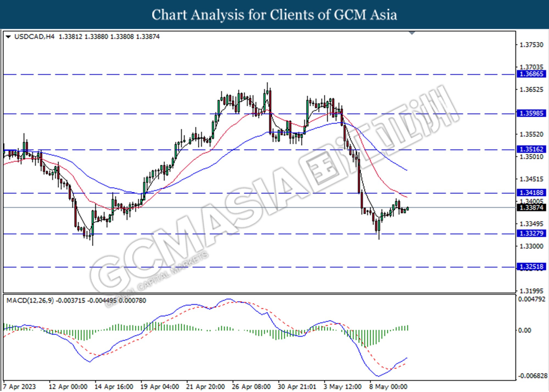Click the 3 May 12:00 time label
Screen dimensions: 549x392
(x=343, y=387)
